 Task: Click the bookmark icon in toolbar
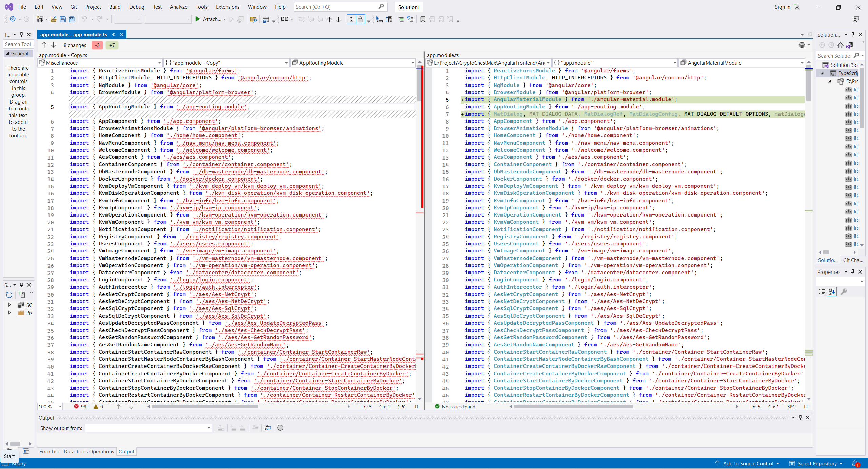(x=422, y=19)
